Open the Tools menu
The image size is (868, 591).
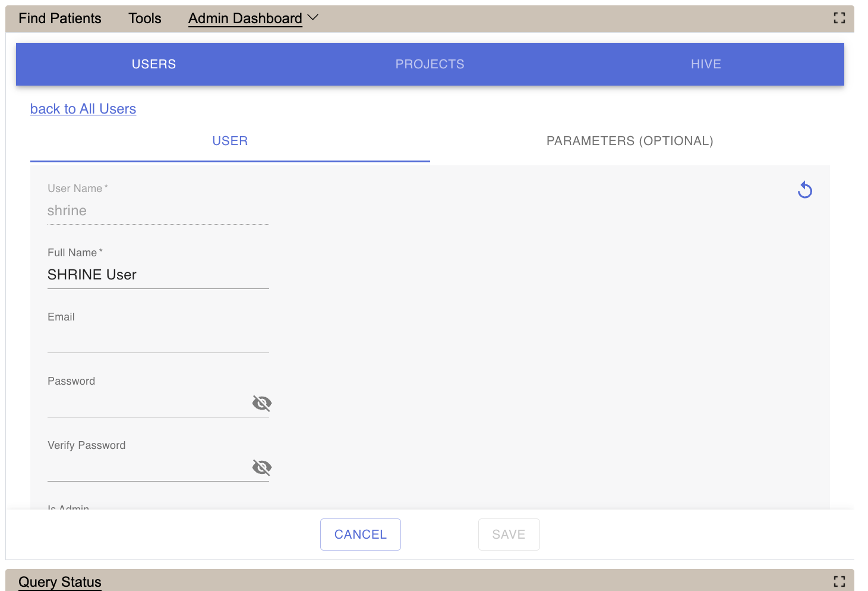[145, 18]
